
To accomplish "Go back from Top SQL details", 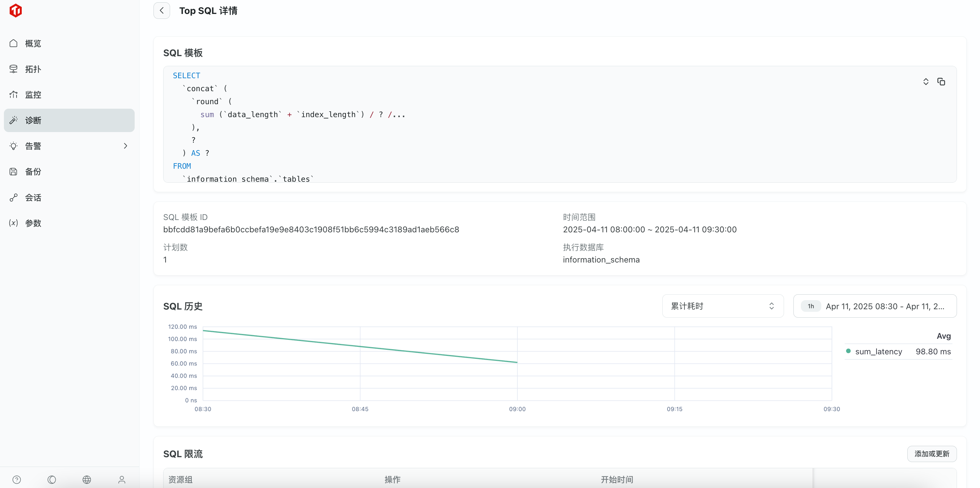I will coord(162,11).
